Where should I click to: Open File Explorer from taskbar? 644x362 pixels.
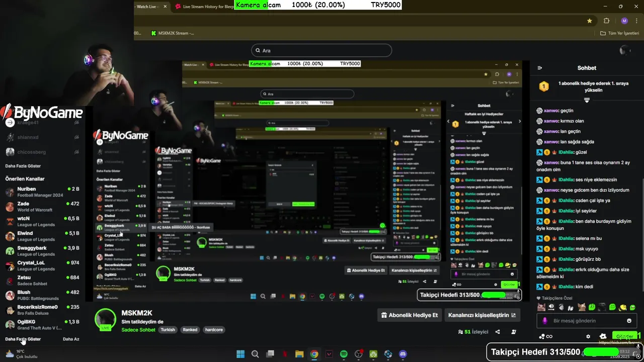pyautogui.click(x=299, y=354)
